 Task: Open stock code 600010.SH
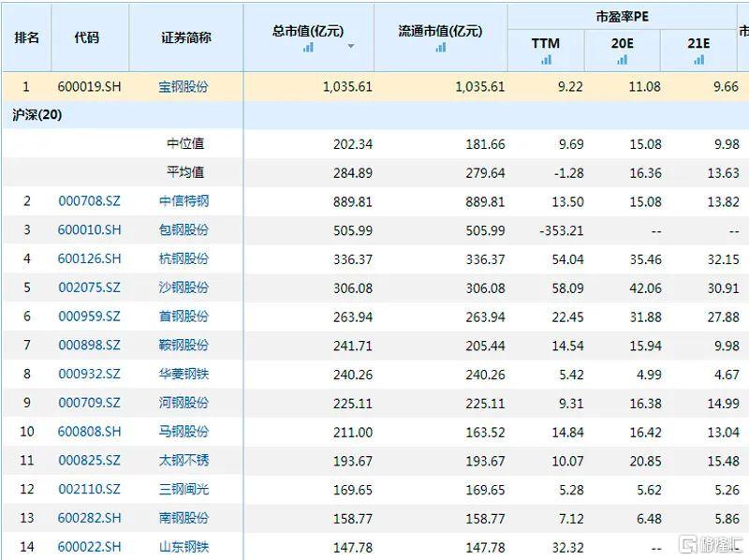tap(89, 229)
